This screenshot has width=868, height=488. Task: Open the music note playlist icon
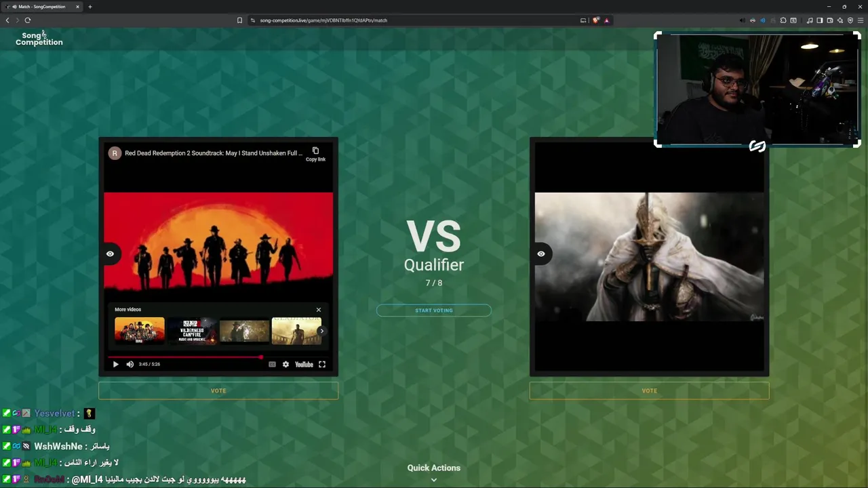pyautogui.click(x=810, y=20)
